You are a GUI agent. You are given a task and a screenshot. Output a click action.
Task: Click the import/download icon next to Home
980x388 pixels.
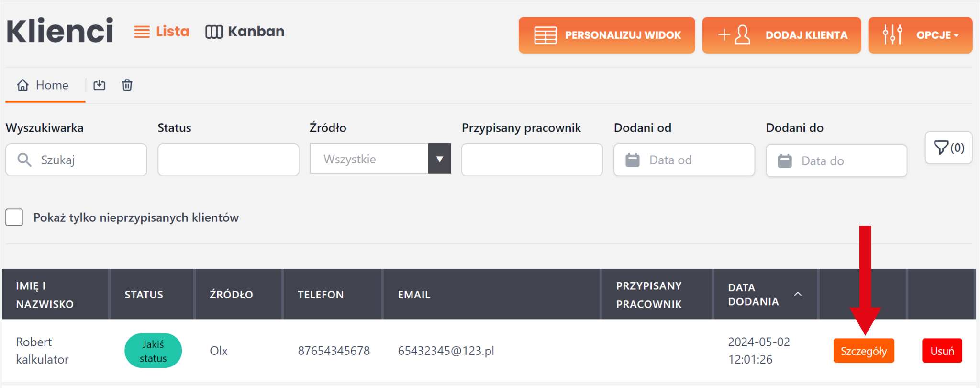[x=100, y=85]
